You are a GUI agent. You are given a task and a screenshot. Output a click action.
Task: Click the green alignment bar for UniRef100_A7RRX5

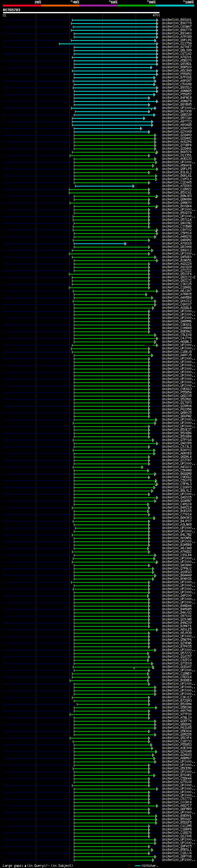(x=111, y=294)
